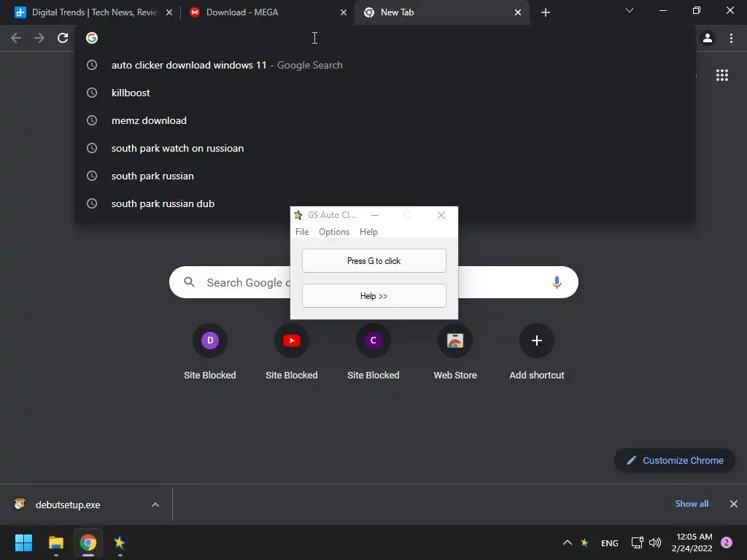Click the GS Auto Clicker taskbar star icon

119,542
